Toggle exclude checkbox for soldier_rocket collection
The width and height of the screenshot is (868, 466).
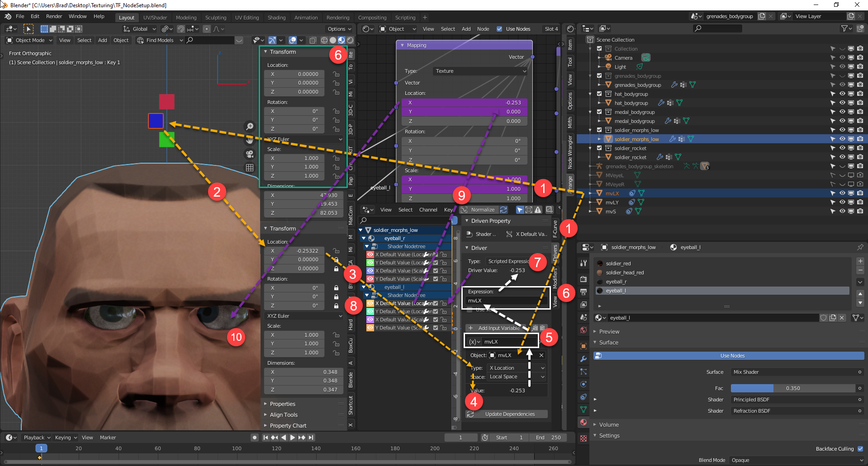[599, 148]
